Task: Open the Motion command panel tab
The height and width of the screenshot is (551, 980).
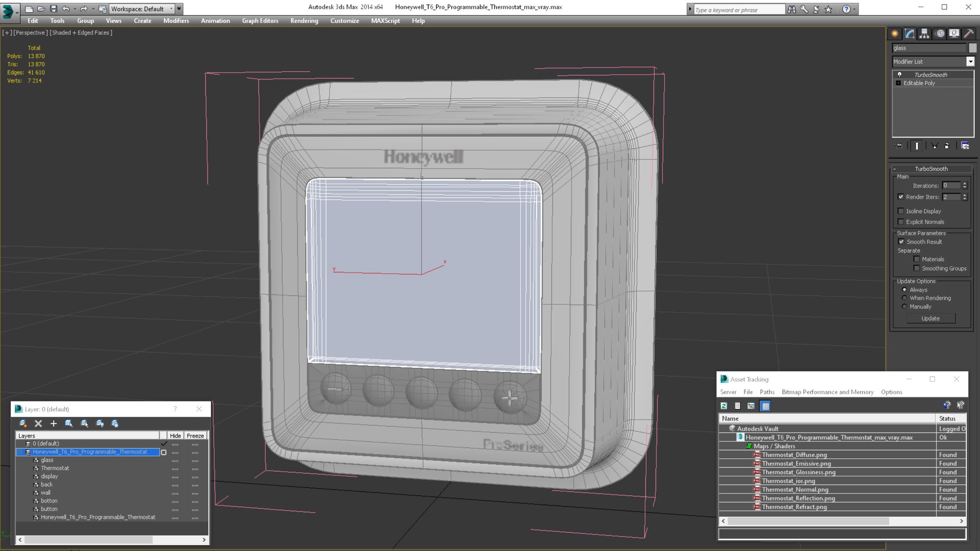Action: (940, 34)
